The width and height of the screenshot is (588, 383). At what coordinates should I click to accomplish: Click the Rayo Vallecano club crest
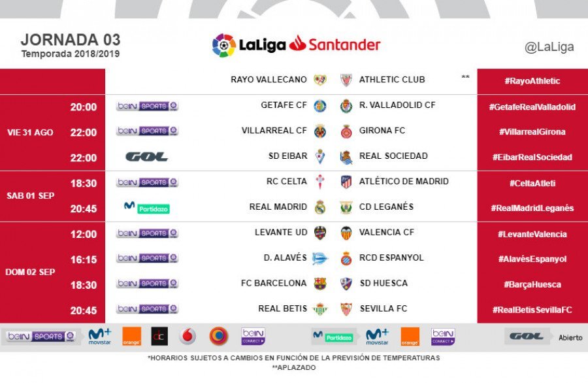point(320,80)
